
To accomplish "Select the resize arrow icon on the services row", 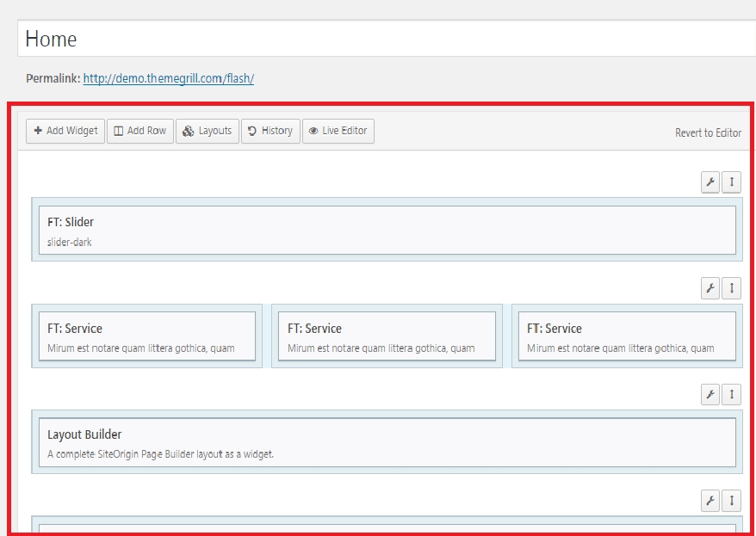I will 730,288.
